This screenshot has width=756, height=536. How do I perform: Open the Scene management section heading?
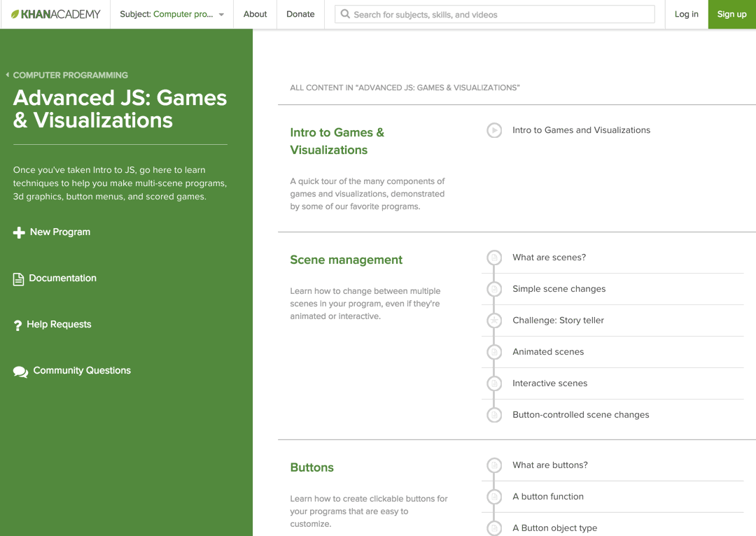[346, 260]
